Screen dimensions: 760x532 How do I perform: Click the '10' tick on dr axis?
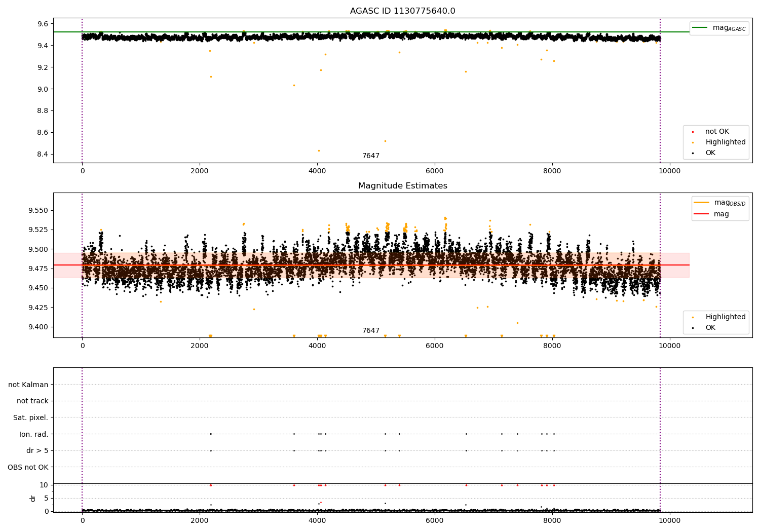44,485
